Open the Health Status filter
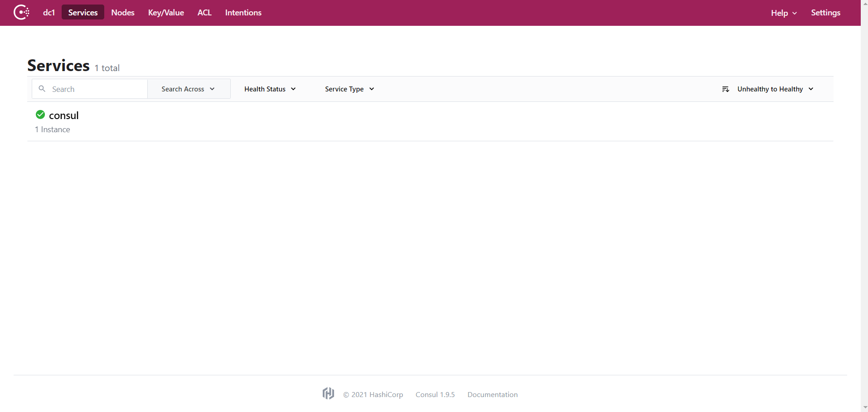 pyautogui.click(x=270, y=89)
